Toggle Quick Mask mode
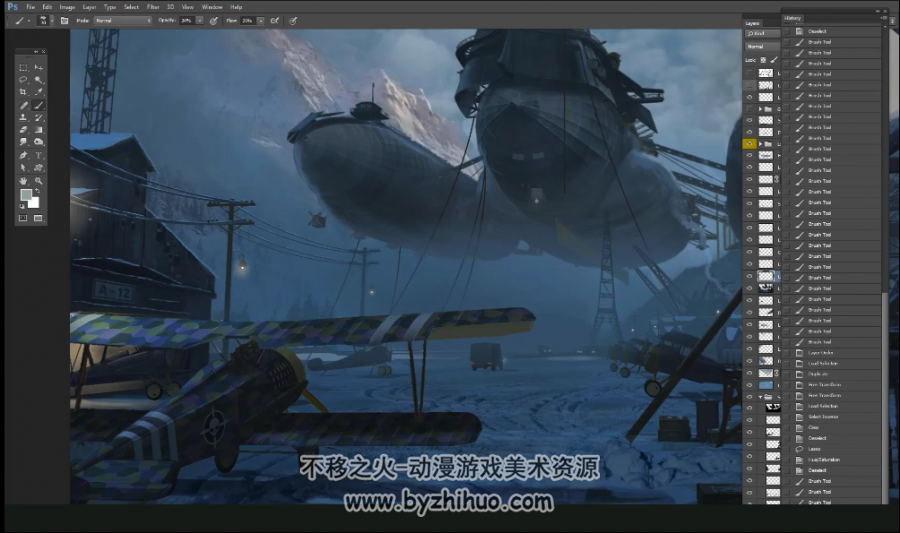 pyautogui.click(x=23, y=218)
